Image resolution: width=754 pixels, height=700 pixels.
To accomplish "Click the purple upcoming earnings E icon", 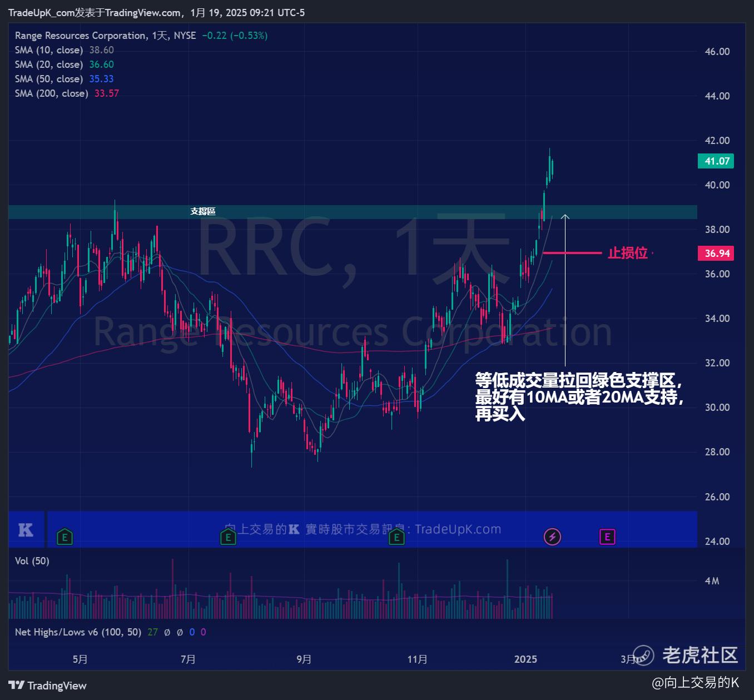I will click(x=607, y=537).
